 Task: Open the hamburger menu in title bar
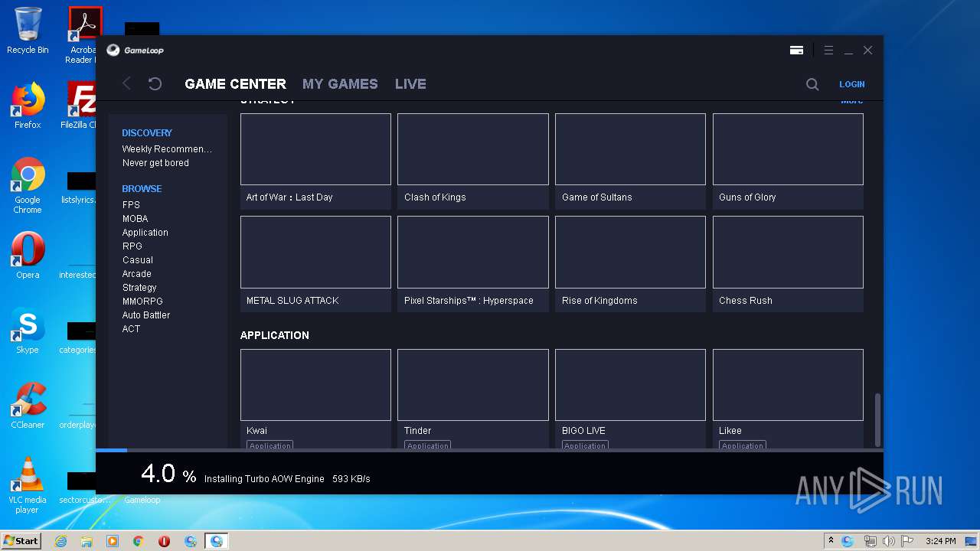tap(828, 50)
